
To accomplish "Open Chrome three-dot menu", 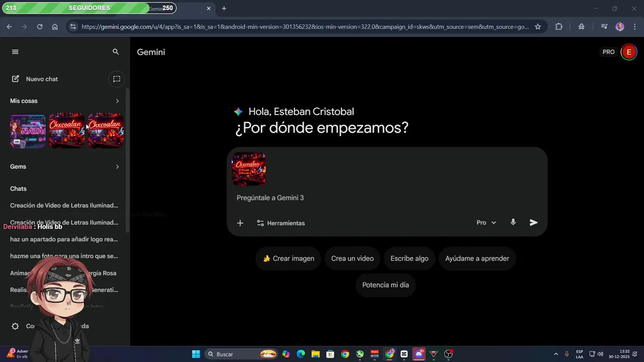I will [634, 27].
